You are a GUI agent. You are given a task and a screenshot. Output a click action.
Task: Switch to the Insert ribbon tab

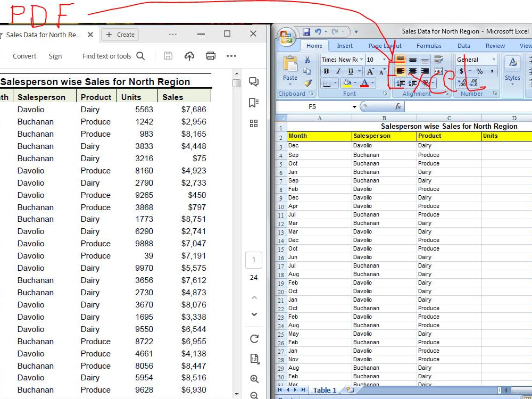pos(345,46)
